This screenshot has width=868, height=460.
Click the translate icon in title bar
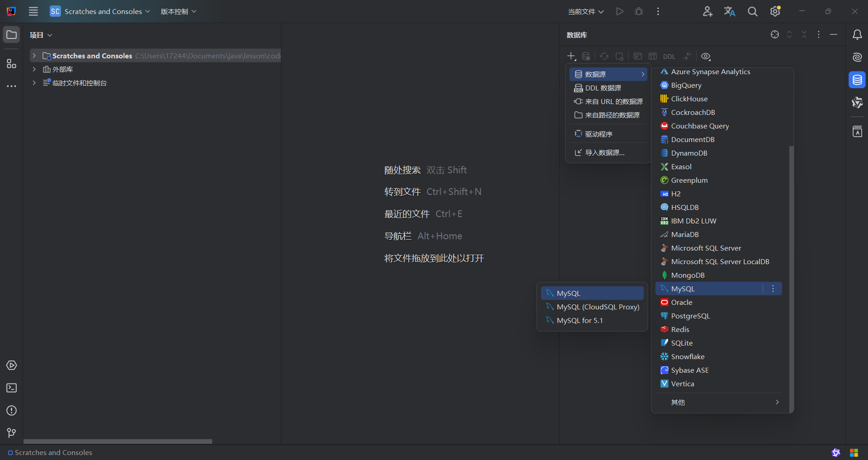click(x=730, y=11)
